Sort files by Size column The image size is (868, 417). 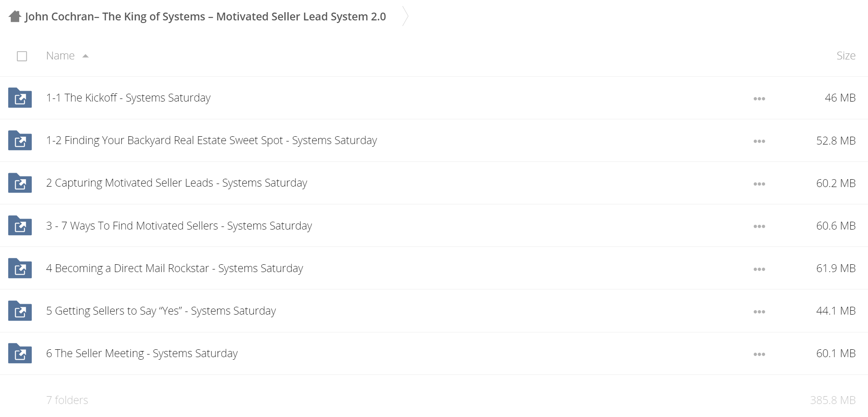tap(846, 56)
